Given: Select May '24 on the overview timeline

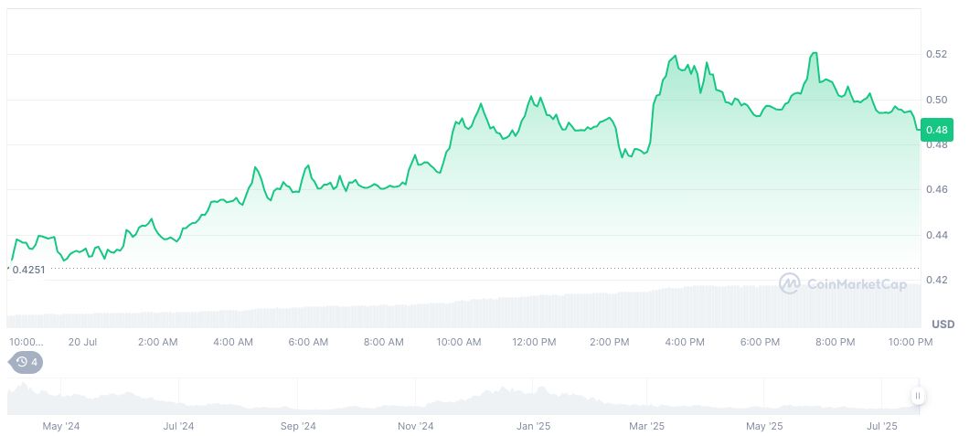Looking at the screenshot, I should (x=60, y=426).
